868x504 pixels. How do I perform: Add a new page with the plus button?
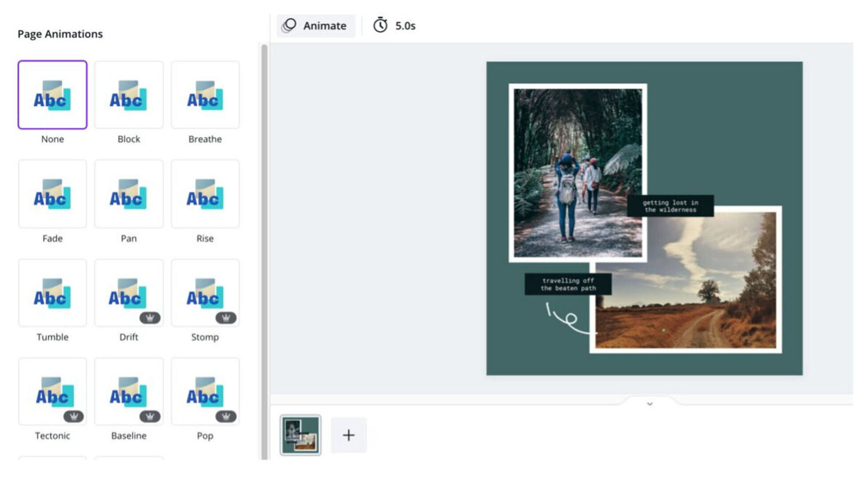(x=348, y=435)
